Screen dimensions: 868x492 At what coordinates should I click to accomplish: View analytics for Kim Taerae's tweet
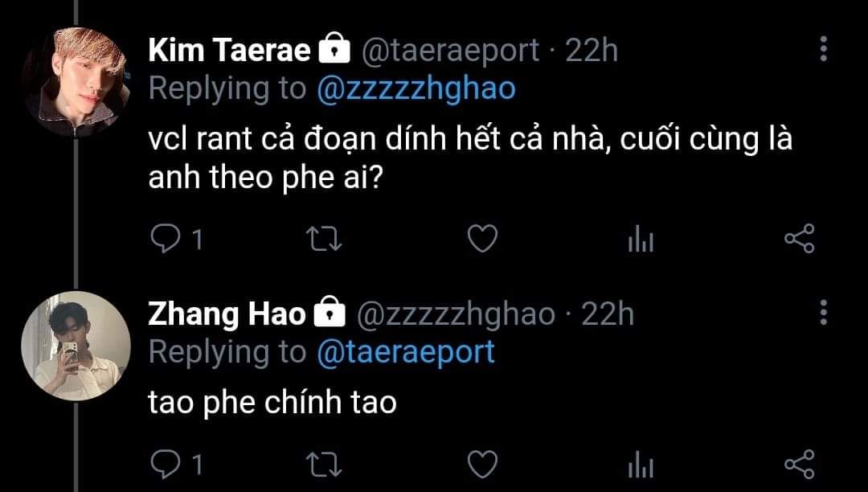[x=641, y=239]
